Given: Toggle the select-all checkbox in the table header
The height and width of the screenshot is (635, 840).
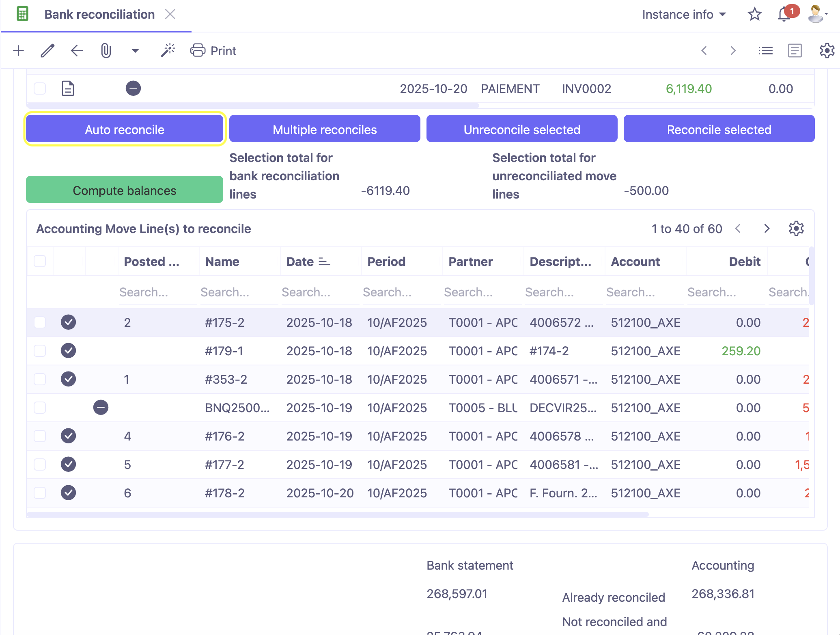Looking at the screenshot, I should pyautogui.click(x=40, y=261).
